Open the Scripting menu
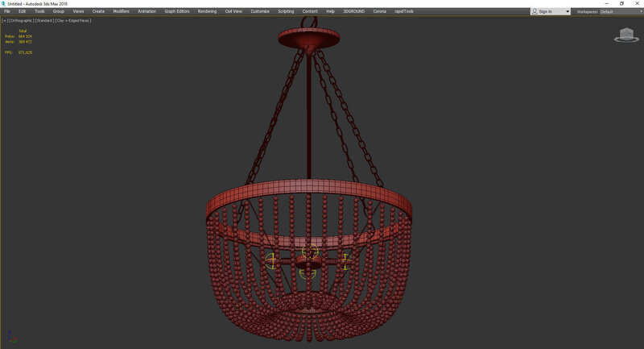The height and width of the screenshot is (349, 644). pos(286,11)
